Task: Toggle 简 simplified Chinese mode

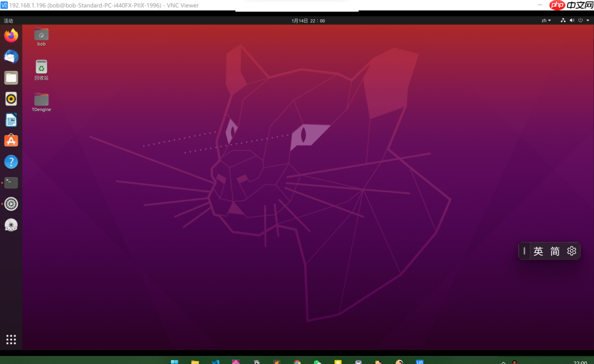Action: click(x=554, y=251)
